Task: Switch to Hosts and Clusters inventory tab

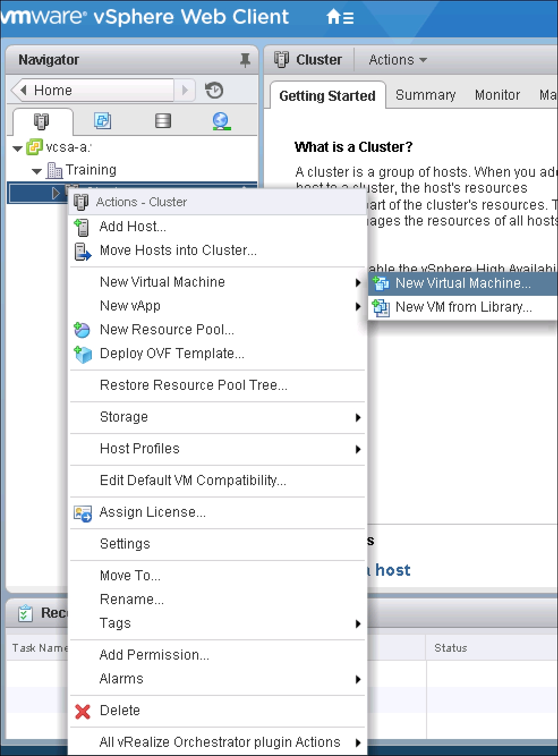Action: coord(41,121)
